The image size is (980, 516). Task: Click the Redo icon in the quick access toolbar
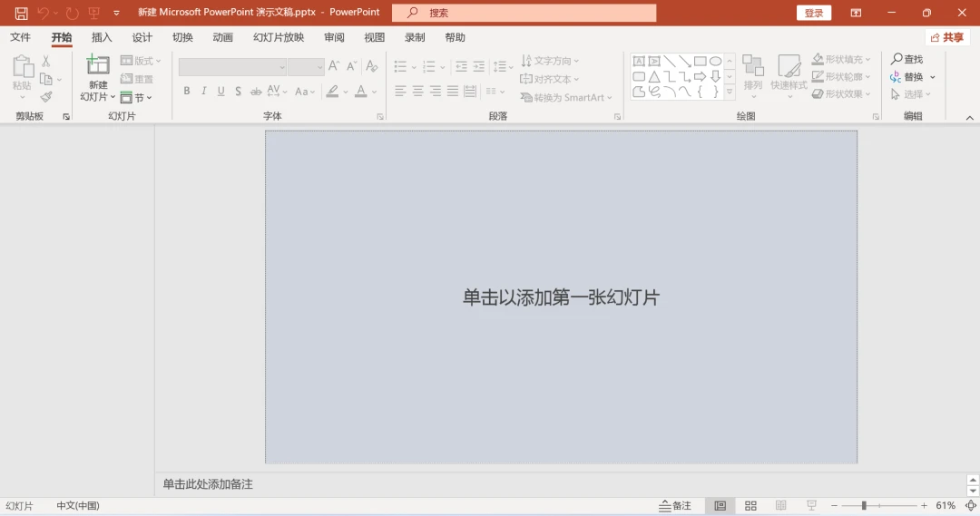[x=73, y=13]
